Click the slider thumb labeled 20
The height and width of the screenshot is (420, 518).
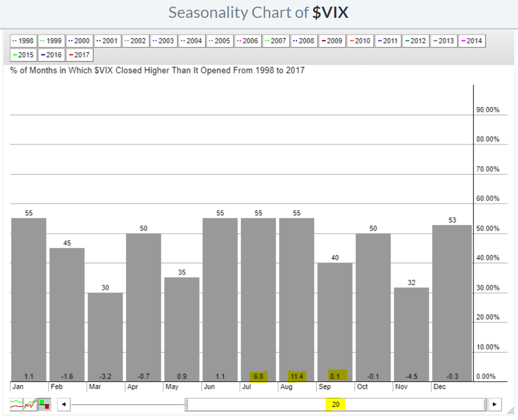(335, 405)
